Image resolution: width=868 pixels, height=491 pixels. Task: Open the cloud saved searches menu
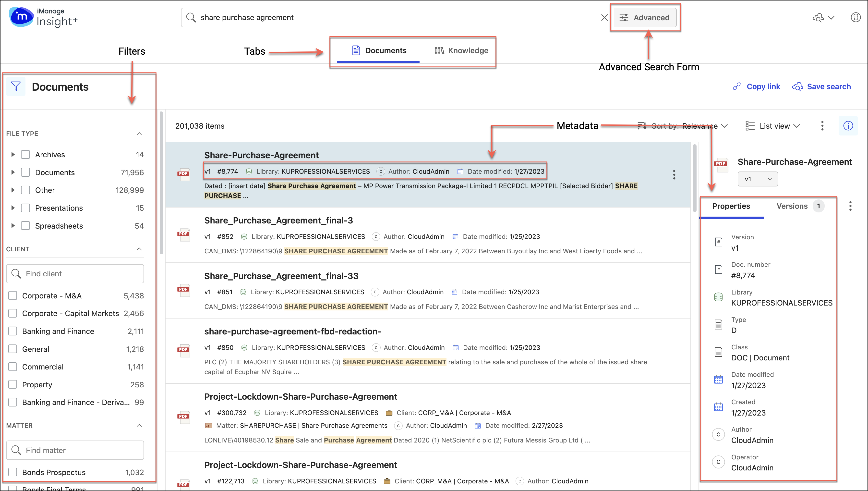click(823, 18)
